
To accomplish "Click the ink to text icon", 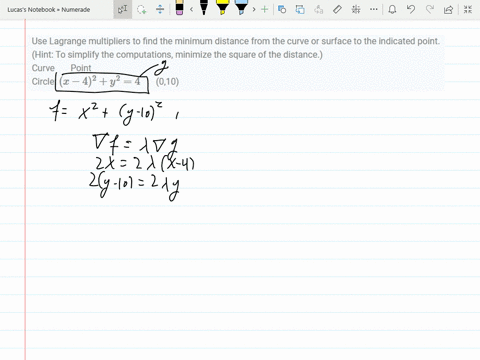I will coord(318,9).
